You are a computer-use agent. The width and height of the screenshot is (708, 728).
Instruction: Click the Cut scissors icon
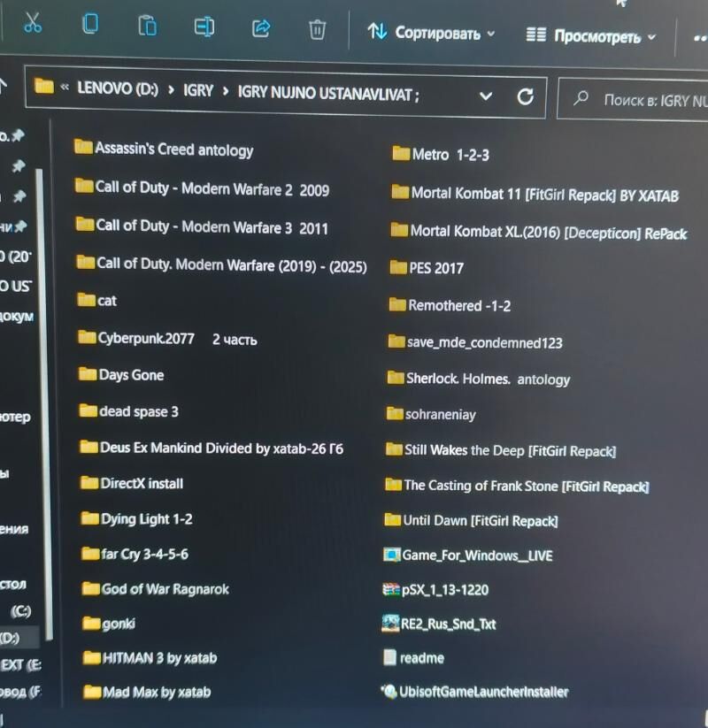click(x=33, y=23)
